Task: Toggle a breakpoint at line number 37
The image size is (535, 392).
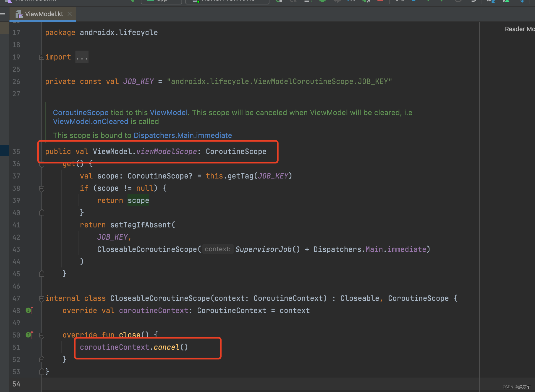Action: pos(16,176)
